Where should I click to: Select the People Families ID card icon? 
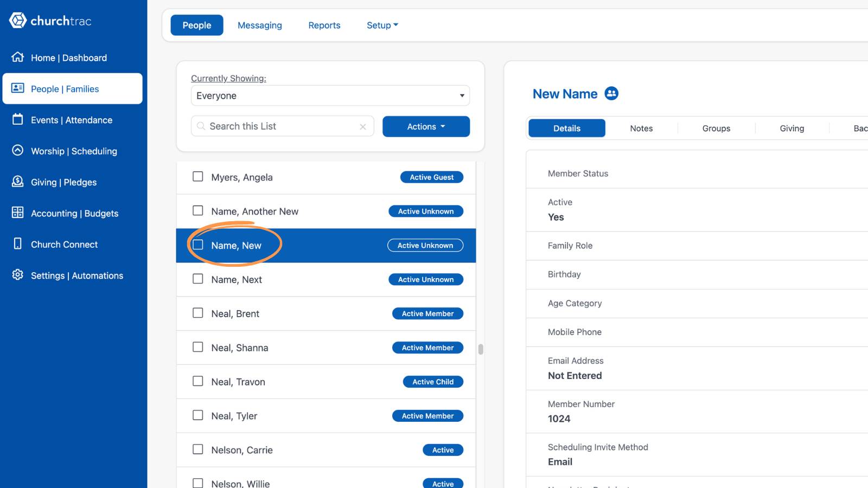18,88
